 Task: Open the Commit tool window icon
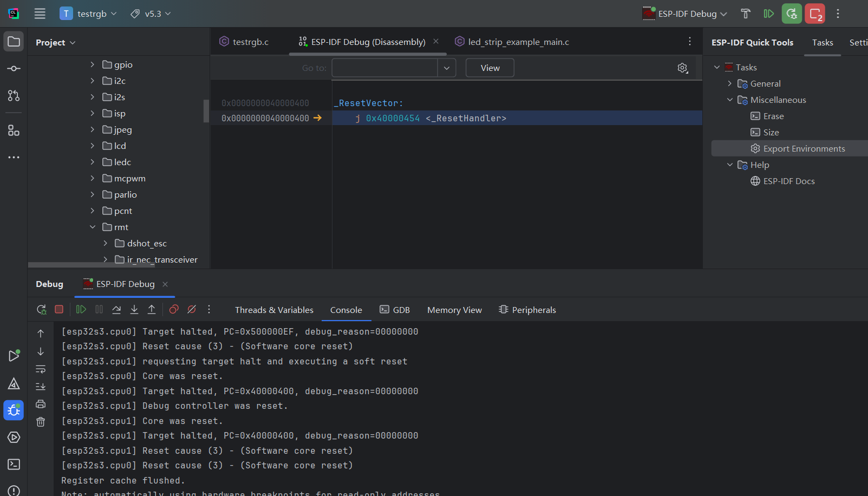[x=14, y=69]
